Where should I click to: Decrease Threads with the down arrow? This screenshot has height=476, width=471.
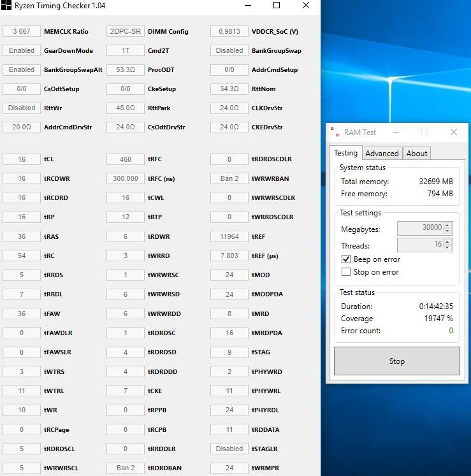click(x=447, y=248)
